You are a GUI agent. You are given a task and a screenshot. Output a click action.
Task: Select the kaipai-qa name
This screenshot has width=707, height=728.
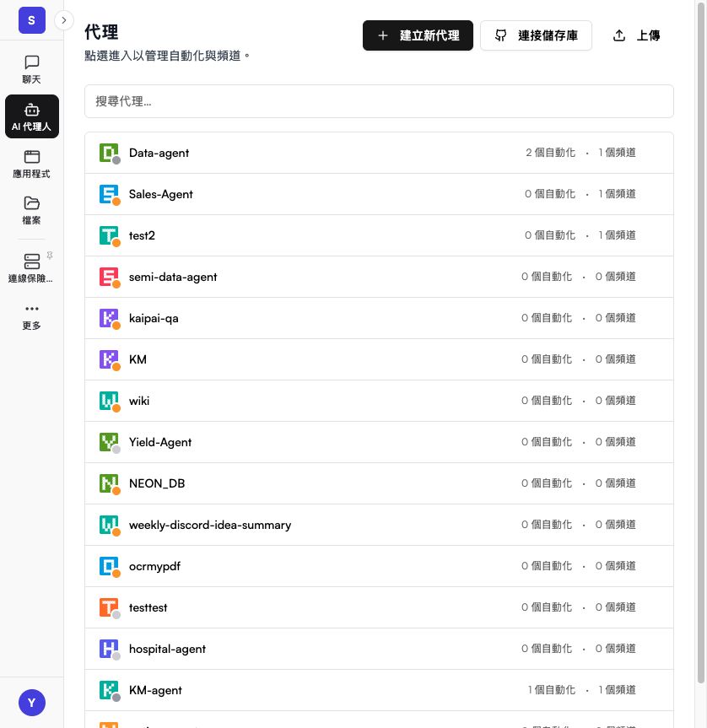click(x=154, y=319)
